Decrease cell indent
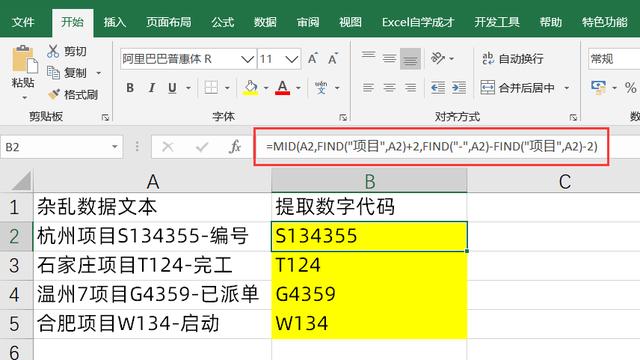Screen dimensions: 640x360 point(438,87)
